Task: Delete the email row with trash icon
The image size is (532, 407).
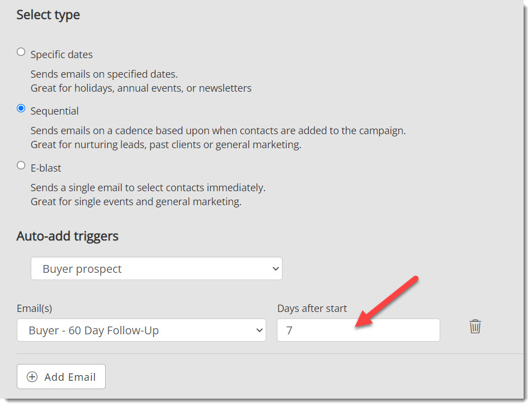Action: (475, 326)
